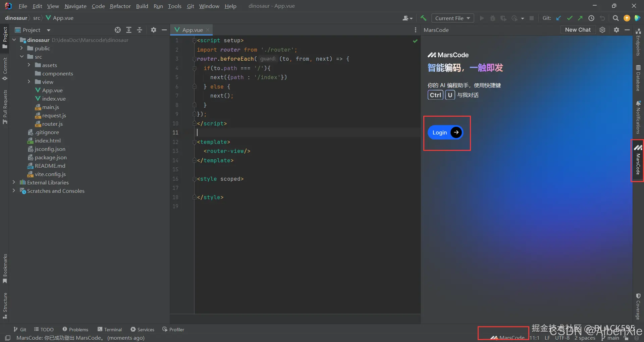Close the App.vue editor tab
Viewport: 644px width, 342px height.
coord(208,30)
